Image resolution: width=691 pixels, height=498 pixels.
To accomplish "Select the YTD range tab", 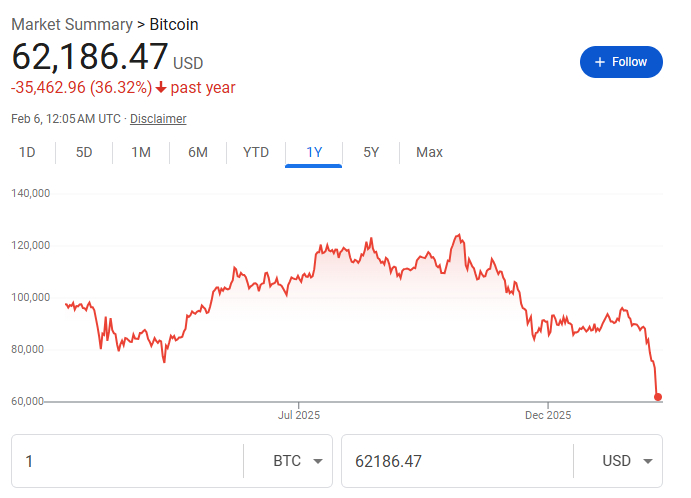I will [256, 153].
